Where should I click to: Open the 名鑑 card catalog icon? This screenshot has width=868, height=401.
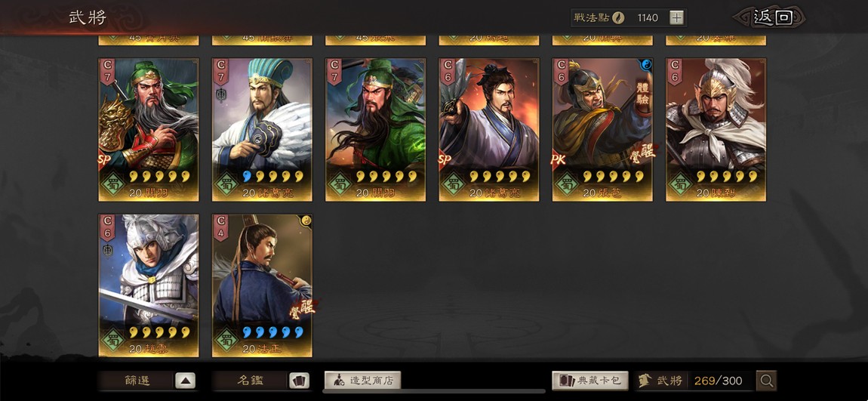pyautogui.click(x=299, y=381)
